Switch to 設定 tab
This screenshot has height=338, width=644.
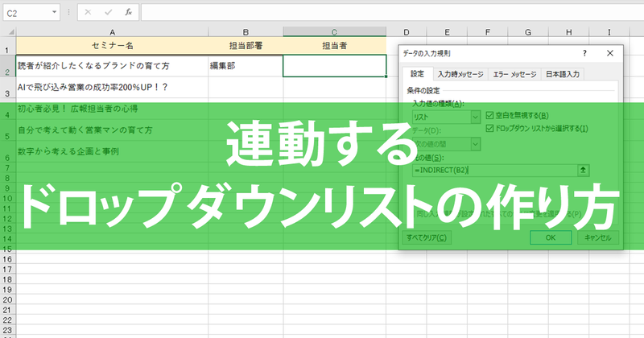pyautogui.click(x=417, y=73)
